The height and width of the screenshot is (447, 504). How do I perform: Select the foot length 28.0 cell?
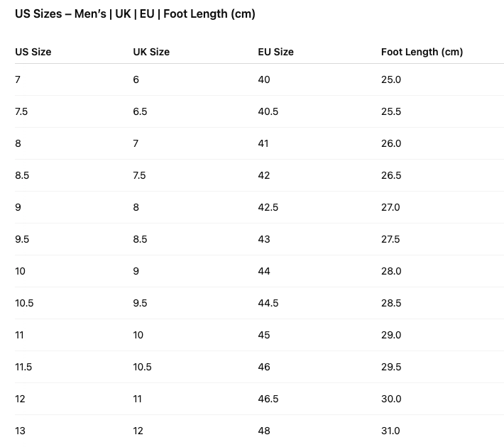pyautogui.click(x=391, y=271)
